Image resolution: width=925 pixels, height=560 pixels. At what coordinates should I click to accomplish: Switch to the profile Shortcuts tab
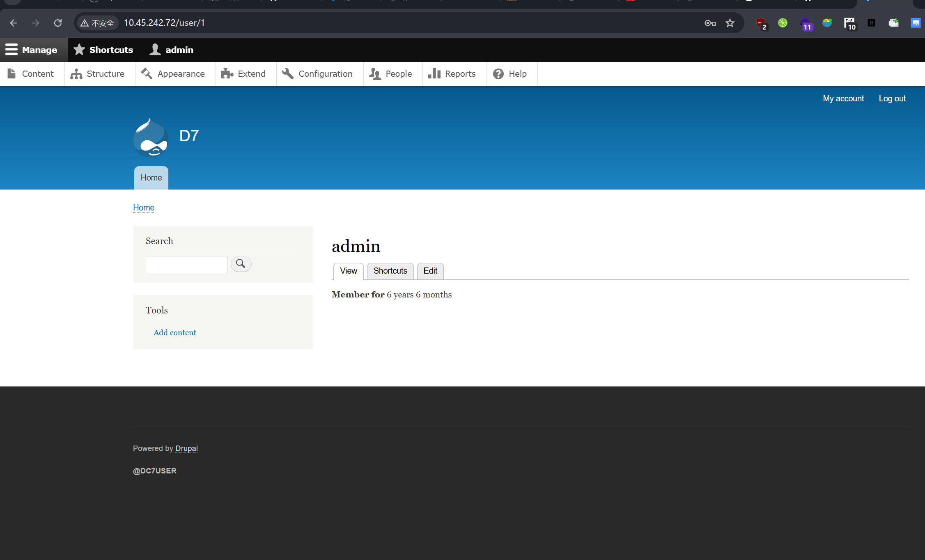(390, 271)
